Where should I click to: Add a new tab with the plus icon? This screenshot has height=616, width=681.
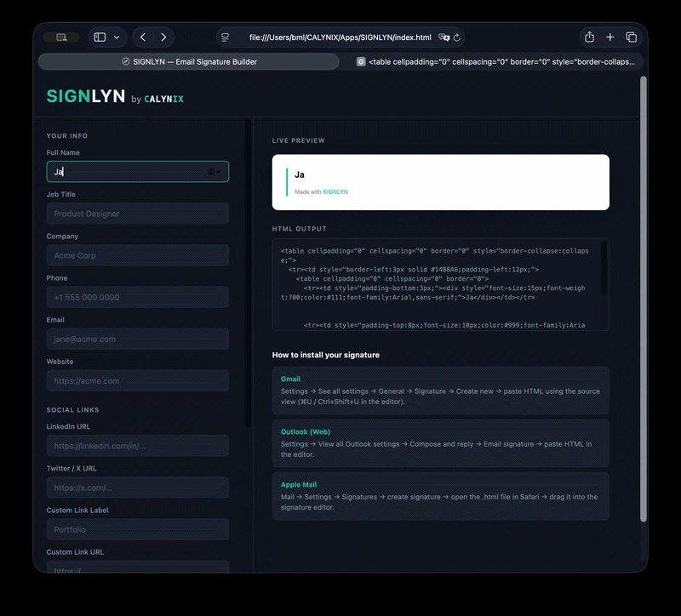(x=610, y=37)
